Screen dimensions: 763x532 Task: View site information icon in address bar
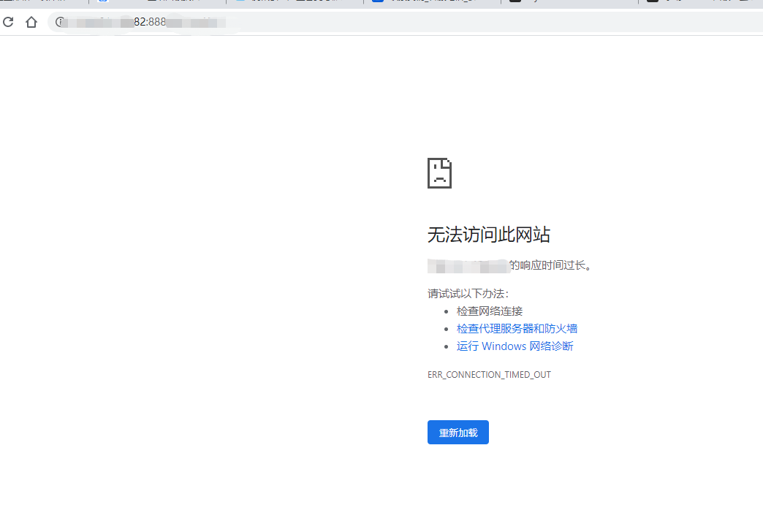[x=59, y=22]
